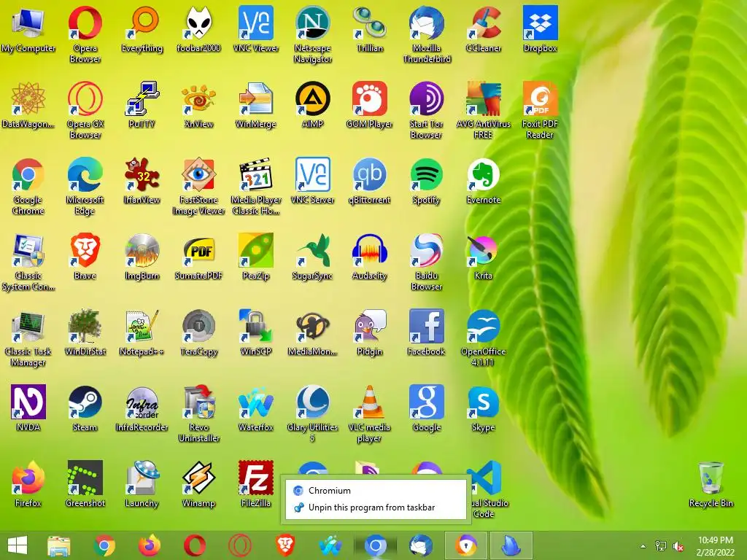Choose Chromium in the jump list
Image resolution: width=747 pixels, height=560 pixels.
pos(376,491)
